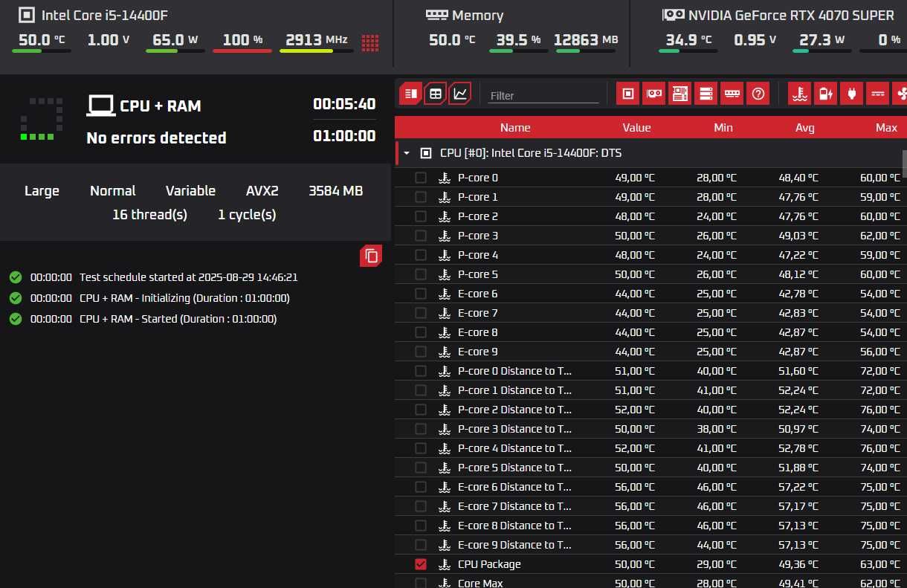
Task: Click the NVIDIA GeForce graphics card icon
Action: 673,15
